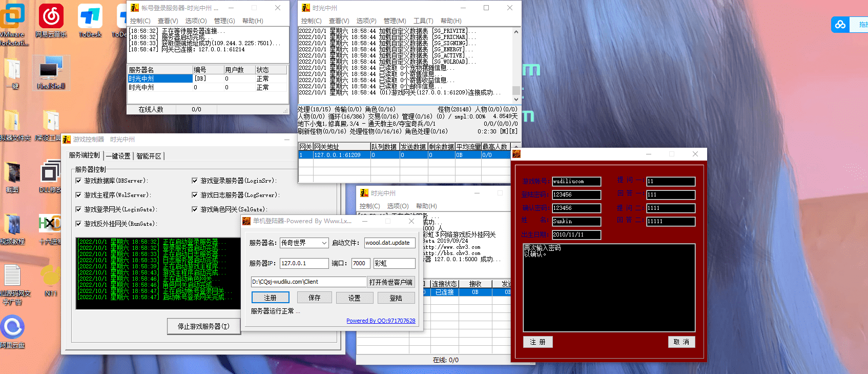Screen dimensions: 868x374
Task: Click the red registration window title icon
Action: tap(516, 154)
